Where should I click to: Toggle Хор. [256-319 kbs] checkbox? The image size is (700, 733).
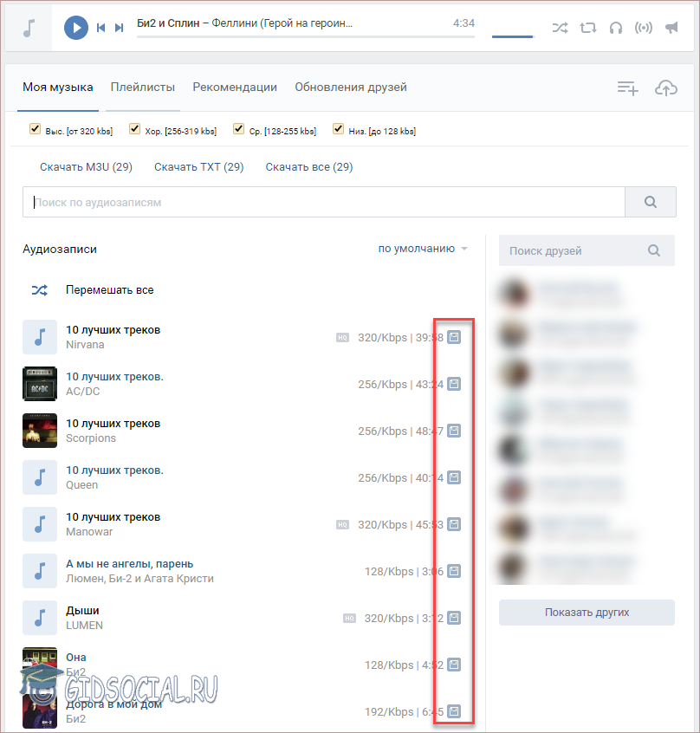point(134,128)
